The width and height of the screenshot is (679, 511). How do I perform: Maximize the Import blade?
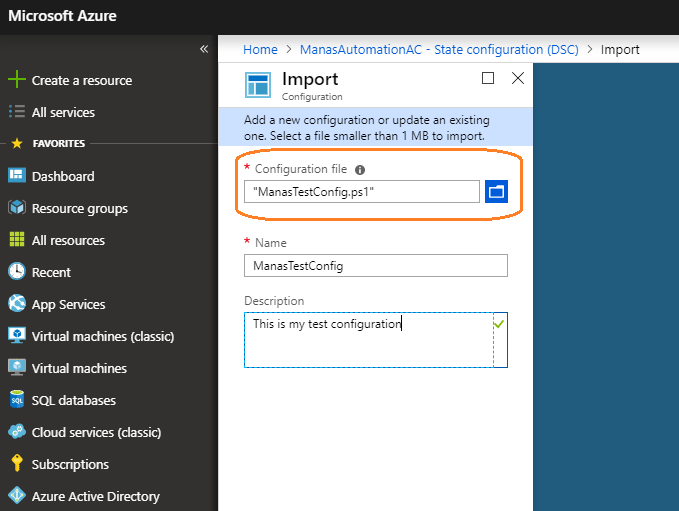(488, 78)
